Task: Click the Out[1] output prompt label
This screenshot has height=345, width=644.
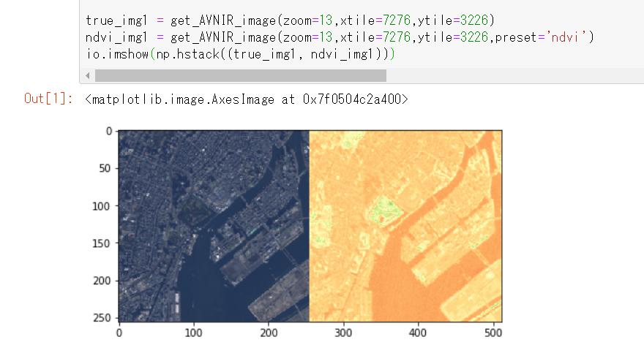Action: coord(48,99)
